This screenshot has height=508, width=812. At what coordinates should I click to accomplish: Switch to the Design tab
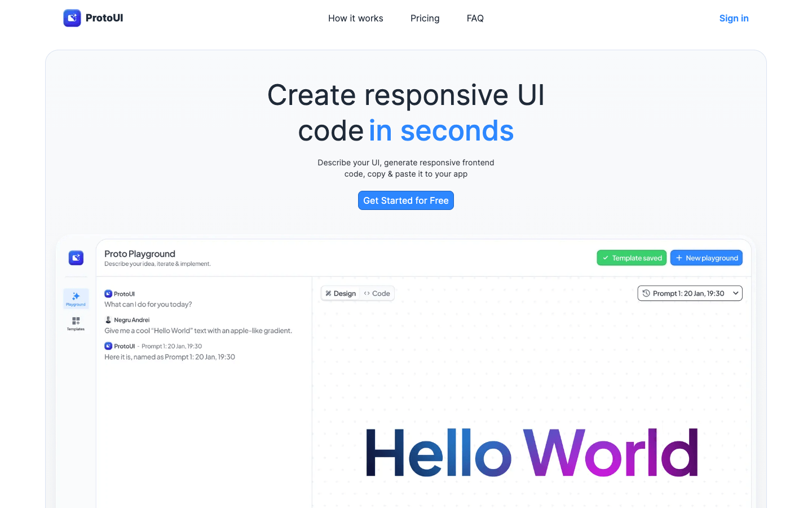point(341,294)
